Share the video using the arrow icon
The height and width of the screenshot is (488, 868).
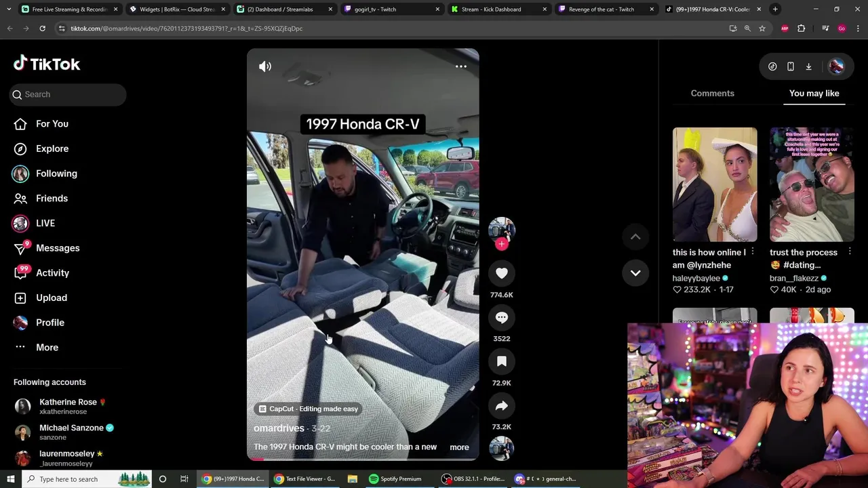(x=502, y=405)
